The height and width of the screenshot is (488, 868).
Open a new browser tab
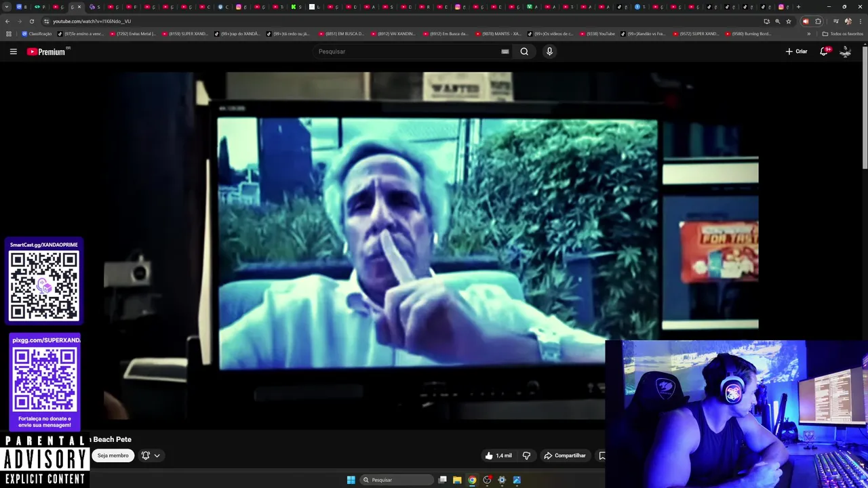click(x=798, y=7)
